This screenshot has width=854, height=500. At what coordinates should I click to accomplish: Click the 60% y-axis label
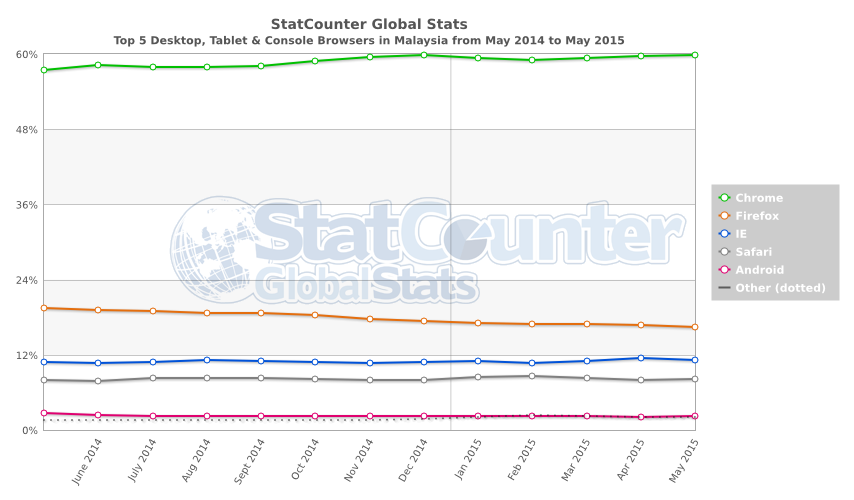27,54
